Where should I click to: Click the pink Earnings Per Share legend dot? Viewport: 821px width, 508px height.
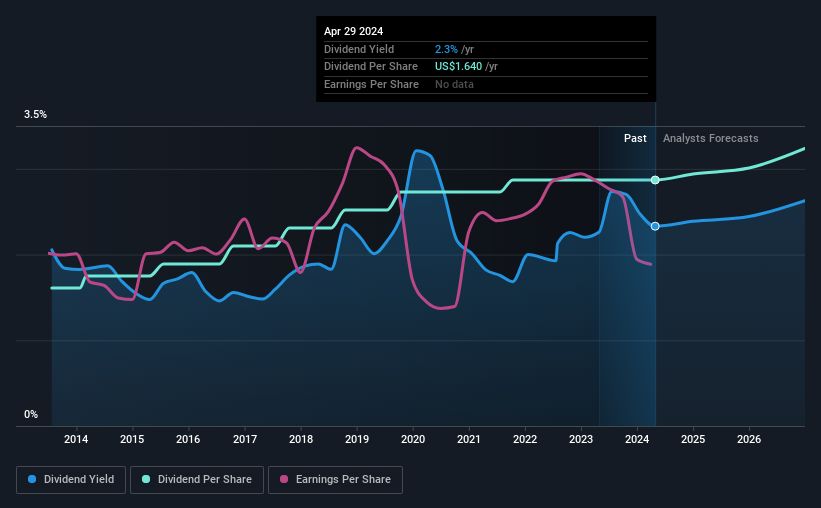(x=284, y=479)
